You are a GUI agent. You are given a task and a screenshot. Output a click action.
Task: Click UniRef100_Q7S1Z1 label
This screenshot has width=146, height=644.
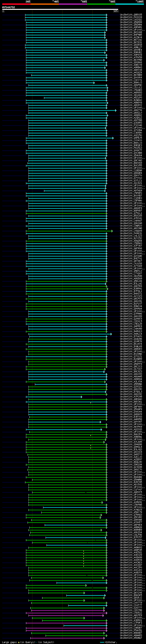click(x=131, y=357)
